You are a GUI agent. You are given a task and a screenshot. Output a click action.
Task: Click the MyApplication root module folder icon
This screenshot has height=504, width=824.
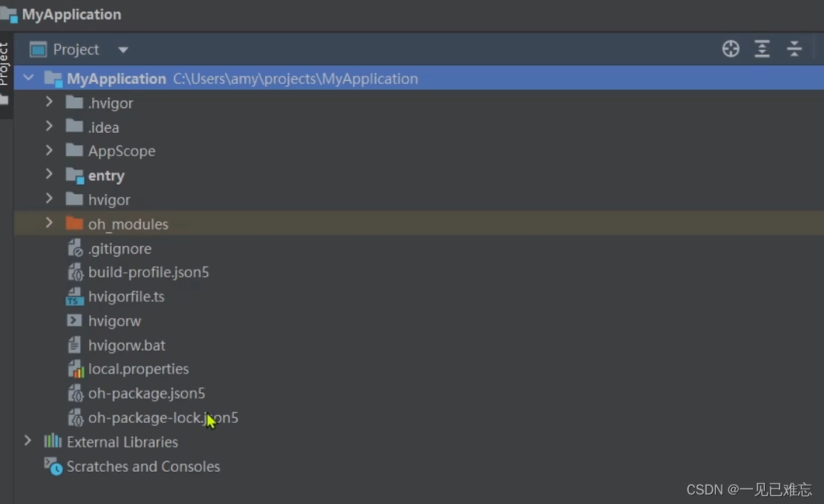click(53, 79)
